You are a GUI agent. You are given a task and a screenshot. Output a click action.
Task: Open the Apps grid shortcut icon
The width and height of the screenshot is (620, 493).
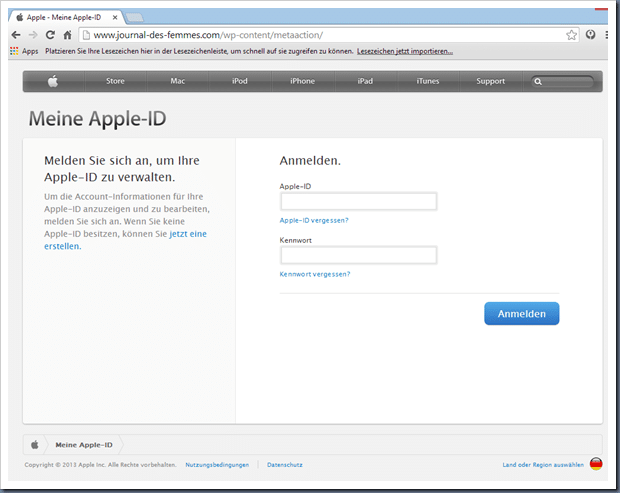[14, 51]
